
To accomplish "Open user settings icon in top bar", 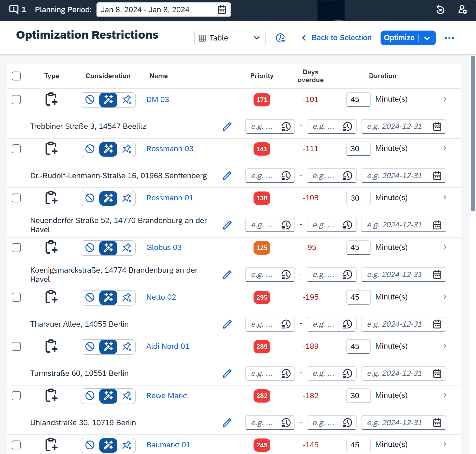I will click(462, 10).
